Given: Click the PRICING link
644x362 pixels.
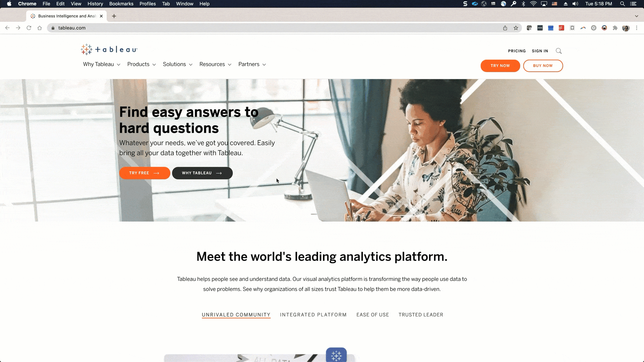Looking at the screenshot, I should [x=517, y=51].
